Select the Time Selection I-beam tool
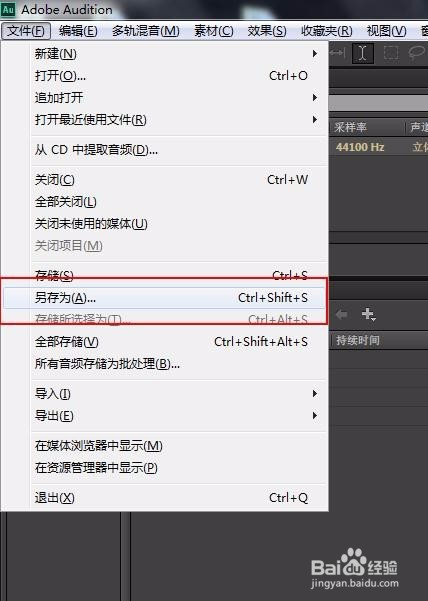This screenshot has height=601, width=428. click(362, 53)
